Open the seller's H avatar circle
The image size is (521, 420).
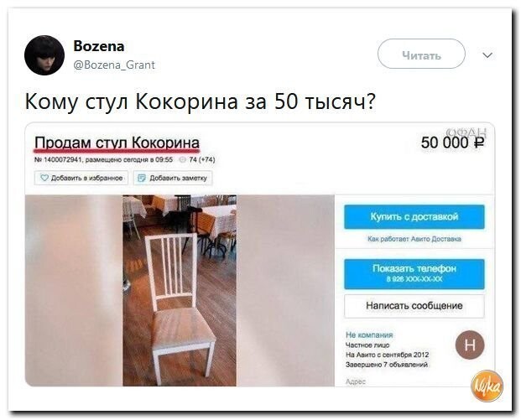(470, 345)
